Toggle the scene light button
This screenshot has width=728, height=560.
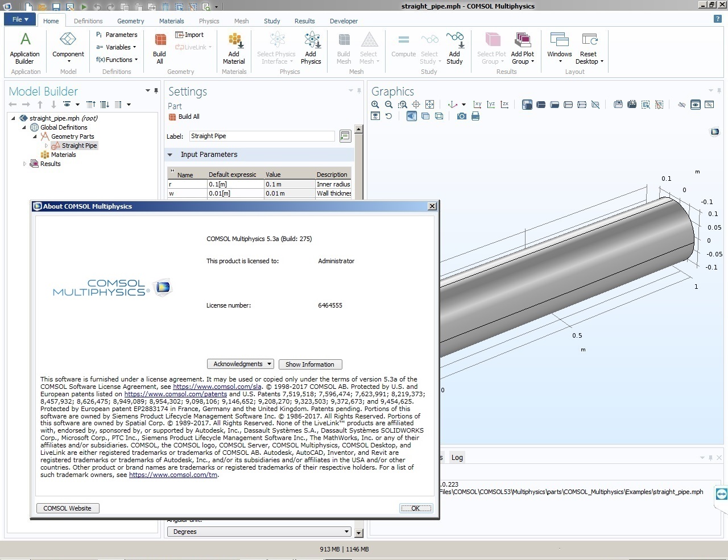(x=412, y=116)
